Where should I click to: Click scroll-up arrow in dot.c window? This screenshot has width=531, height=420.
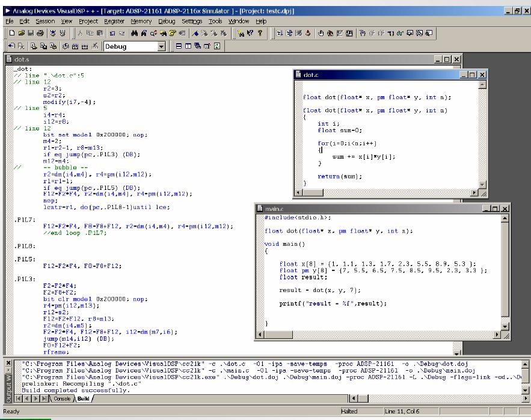click(x=482, y=85)
